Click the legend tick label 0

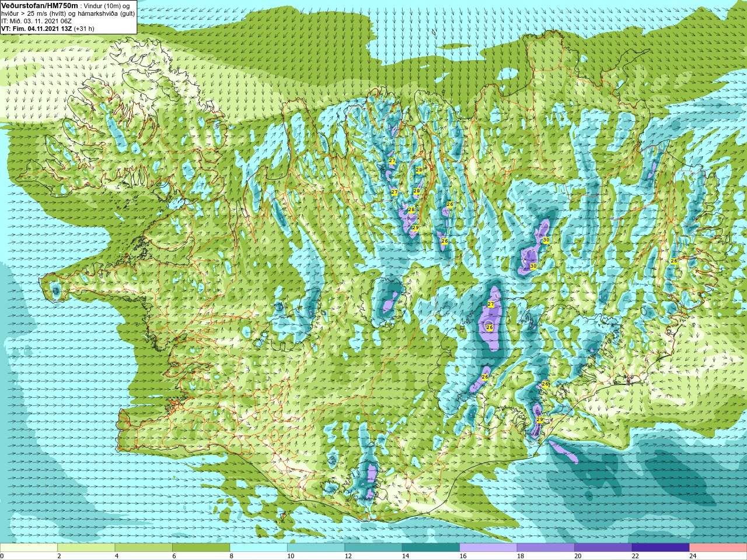point(2,556)
